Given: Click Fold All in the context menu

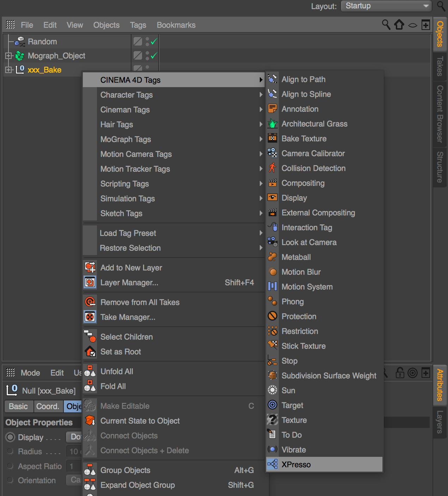Looking at the screenshot, I should (113, 386).
